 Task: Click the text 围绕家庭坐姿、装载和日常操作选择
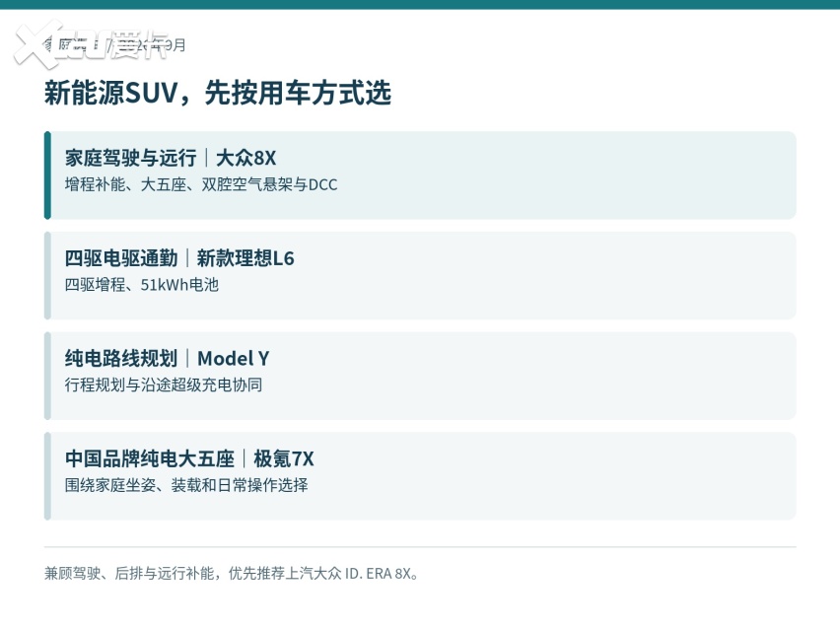click(x=186, y=485)
